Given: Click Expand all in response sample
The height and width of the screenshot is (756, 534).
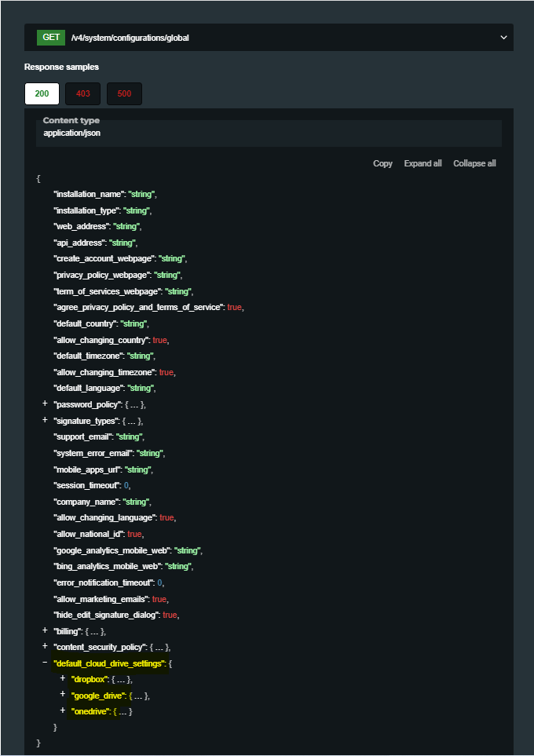Looking at the screenshot, I should tap(422, 163).
